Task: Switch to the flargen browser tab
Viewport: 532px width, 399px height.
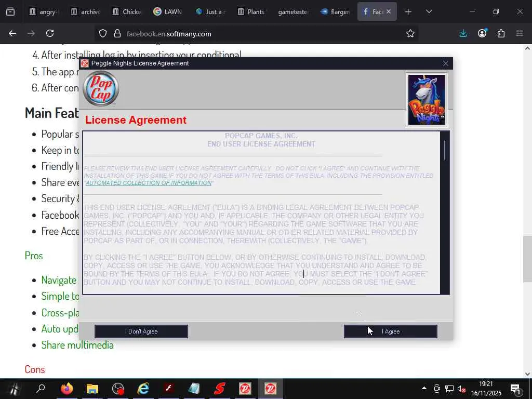Action: tap(335, 11)
